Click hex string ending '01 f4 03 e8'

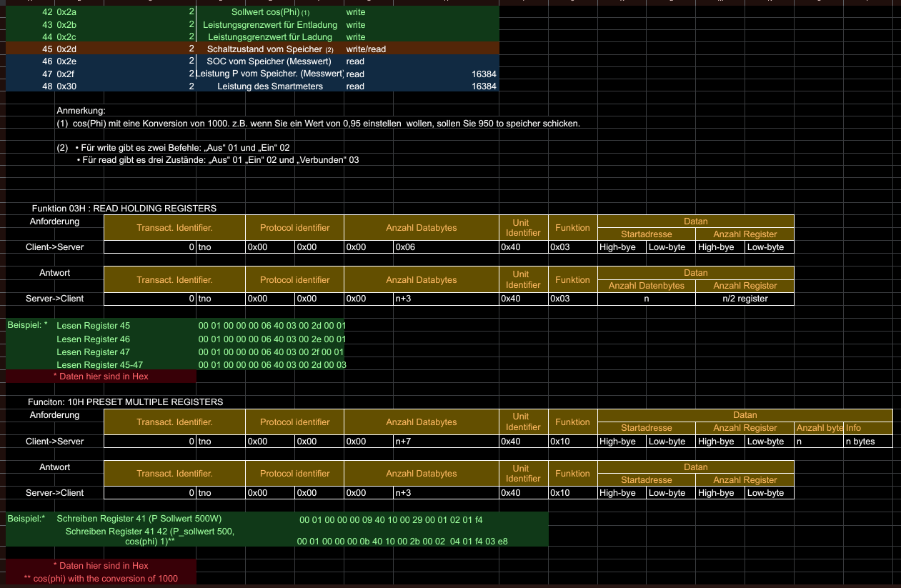402,542
